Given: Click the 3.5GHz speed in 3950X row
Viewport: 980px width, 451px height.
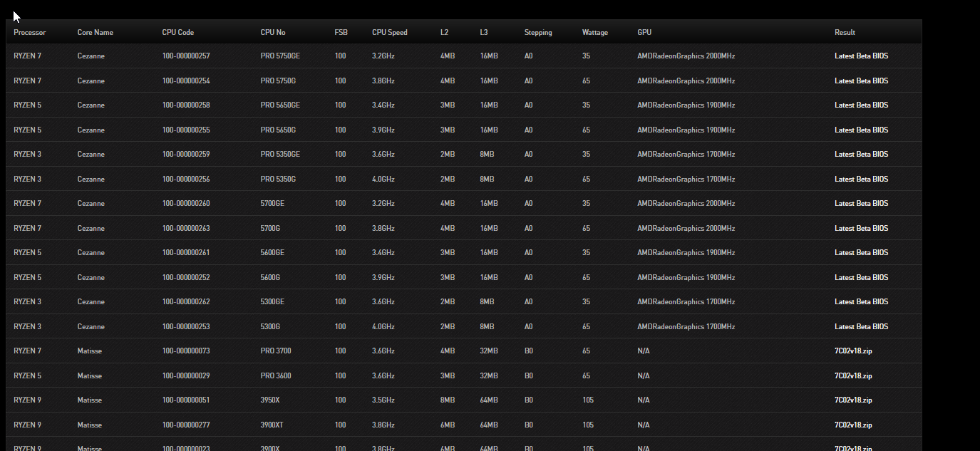Looking at the screenshot, I should coord(383,400).
